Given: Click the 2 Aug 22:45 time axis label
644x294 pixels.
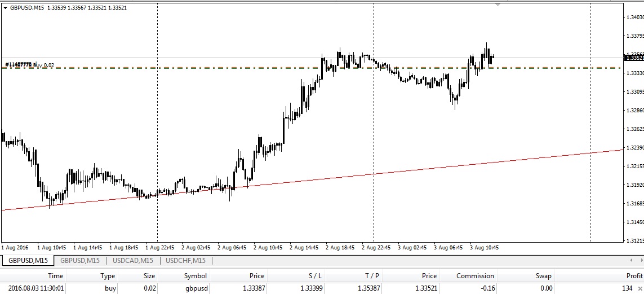Looking at the screenshot, I should 376,248.
